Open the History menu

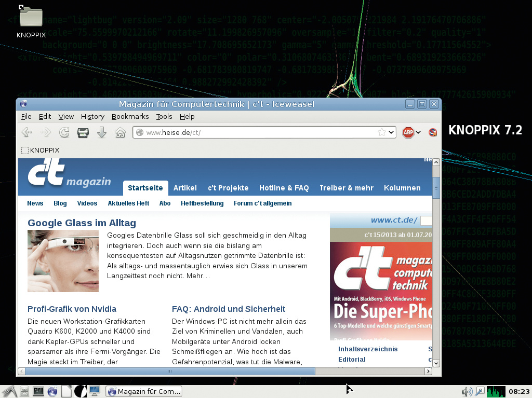pos(92,116)
